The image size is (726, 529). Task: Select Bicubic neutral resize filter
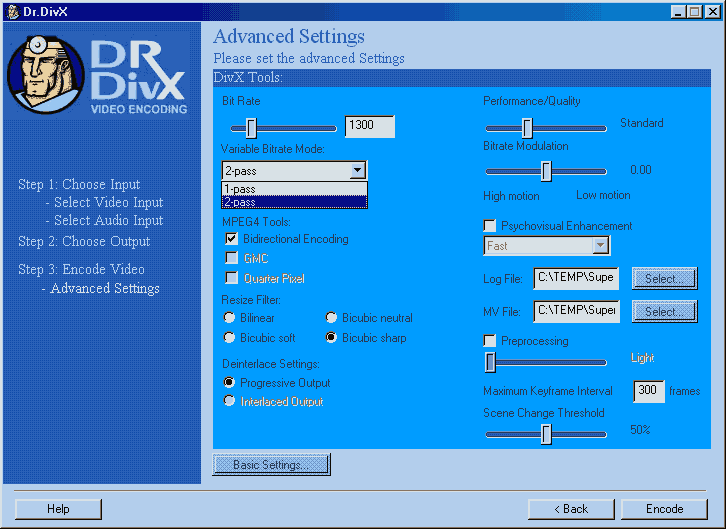pos(332,318)
